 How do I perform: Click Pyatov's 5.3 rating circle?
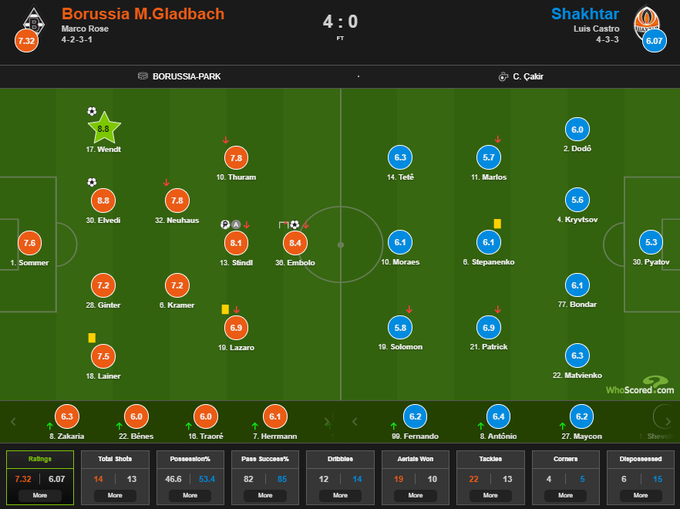click(x=651, y=243)
